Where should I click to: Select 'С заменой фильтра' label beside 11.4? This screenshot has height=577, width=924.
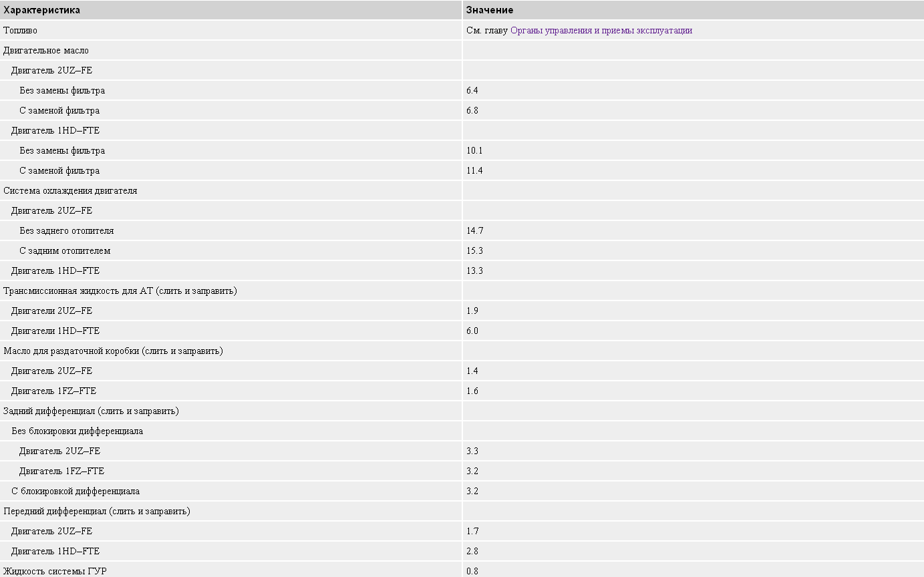coord(59,170)
